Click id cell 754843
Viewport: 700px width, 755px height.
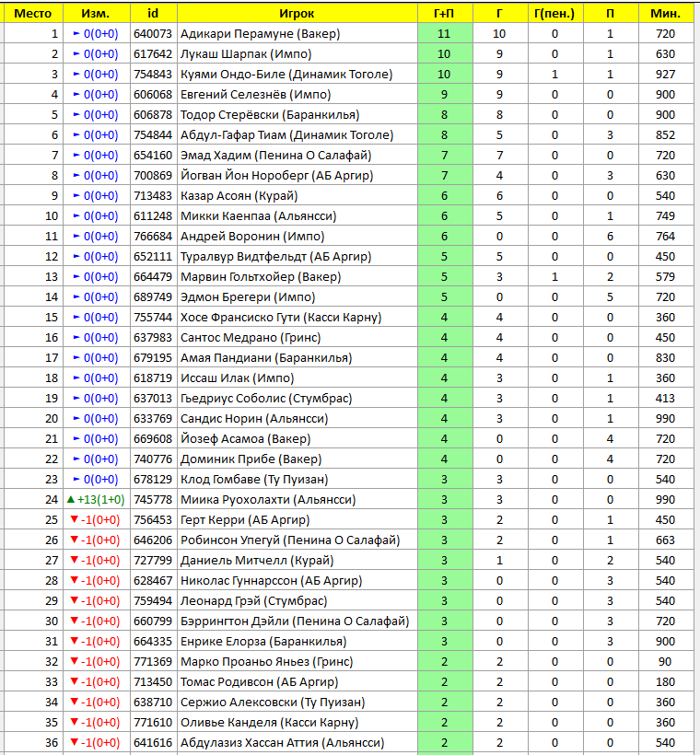pos(153,75)
